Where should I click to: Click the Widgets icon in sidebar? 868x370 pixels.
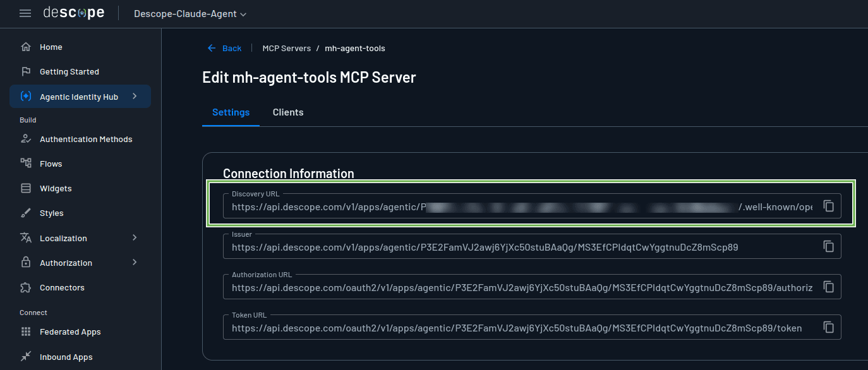point(26,188)
